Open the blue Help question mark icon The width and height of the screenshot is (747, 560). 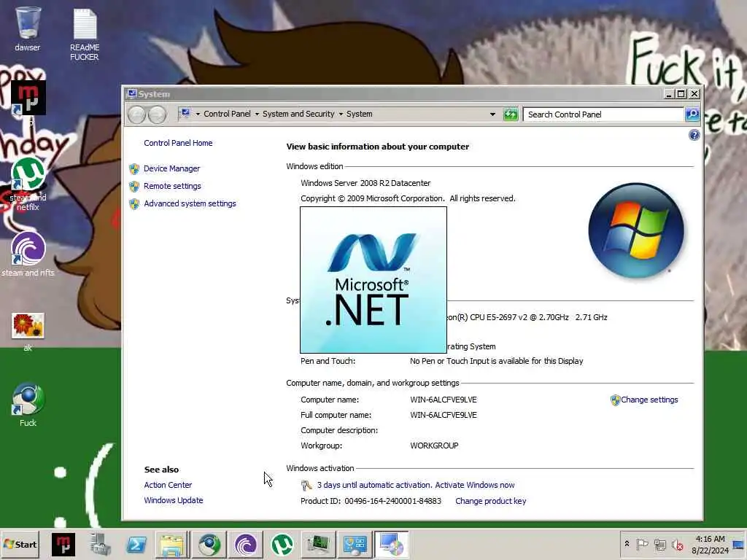tap(694, 135)
